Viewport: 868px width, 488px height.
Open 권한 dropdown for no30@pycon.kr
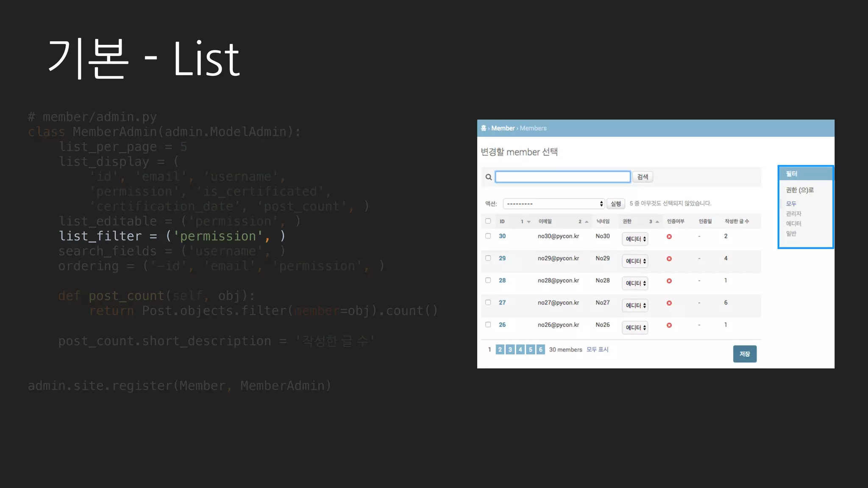(x=635, y=239)
